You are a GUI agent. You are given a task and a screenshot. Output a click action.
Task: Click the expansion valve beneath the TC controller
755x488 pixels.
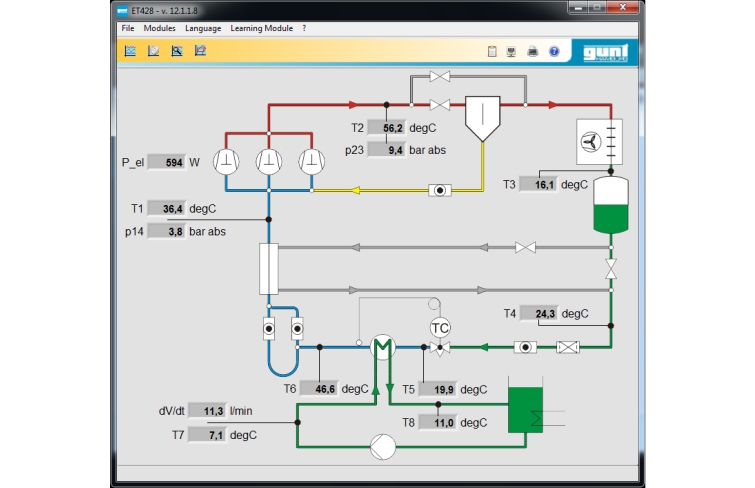pos(440,348)
